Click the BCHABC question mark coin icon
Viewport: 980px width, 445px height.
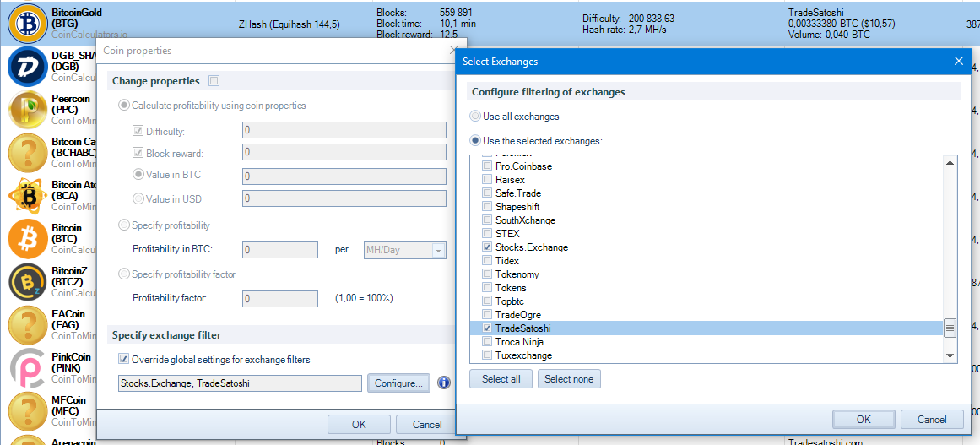[x=28, y=152]
